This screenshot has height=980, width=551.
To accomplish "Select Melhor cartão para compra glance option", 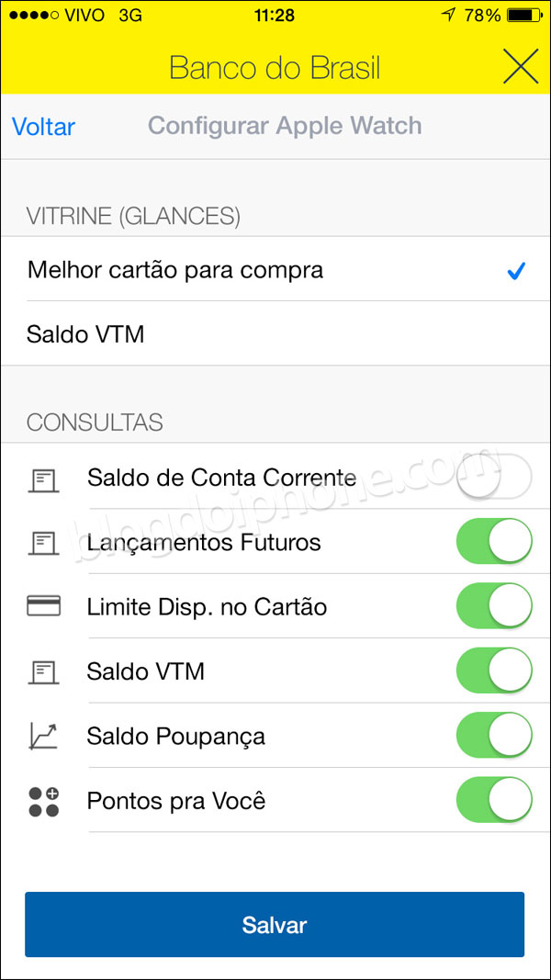I will pos(275,269).
